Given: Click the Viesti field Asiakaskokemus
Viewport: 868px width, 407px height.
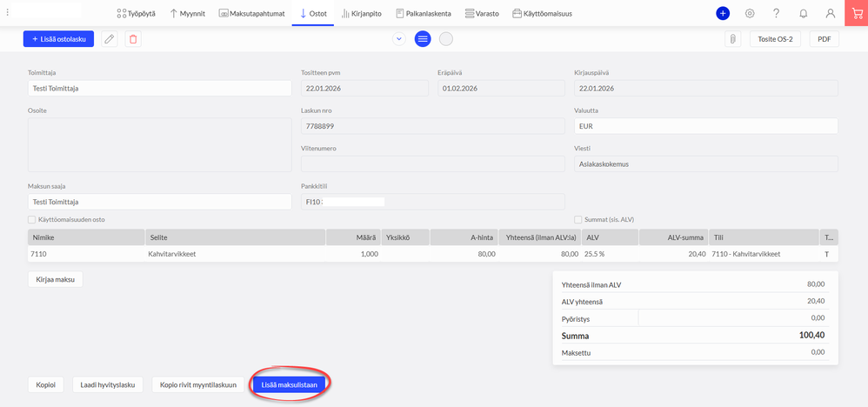Looking at the screenshot, I should coord(706,163).
